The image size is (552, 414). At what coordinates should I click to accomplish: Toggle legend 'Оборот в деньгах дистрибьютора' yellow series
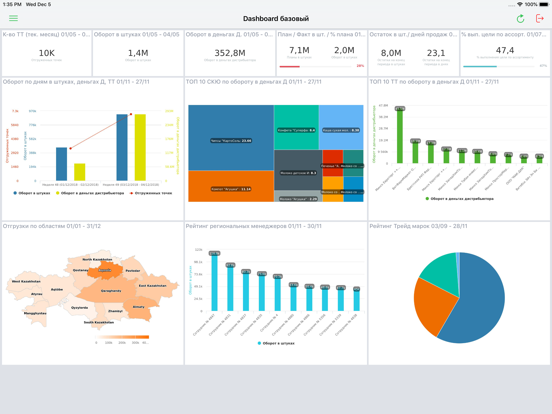pos(90,193)
